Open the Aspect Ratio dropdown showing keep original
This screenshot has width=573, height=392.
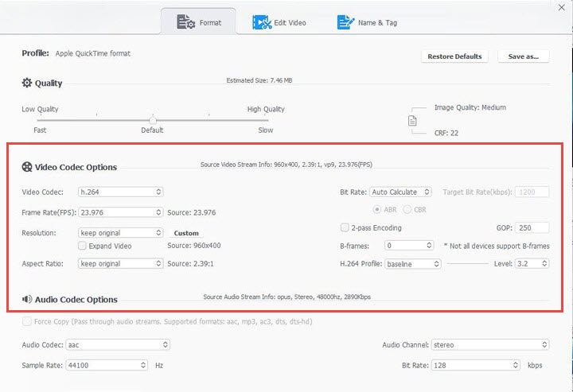tap(121, 263)
